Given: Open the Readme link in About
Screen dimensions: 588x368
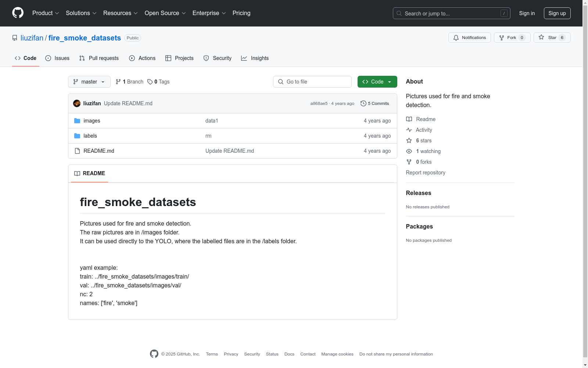Looking at the screenshot, I should pos(421,119).
